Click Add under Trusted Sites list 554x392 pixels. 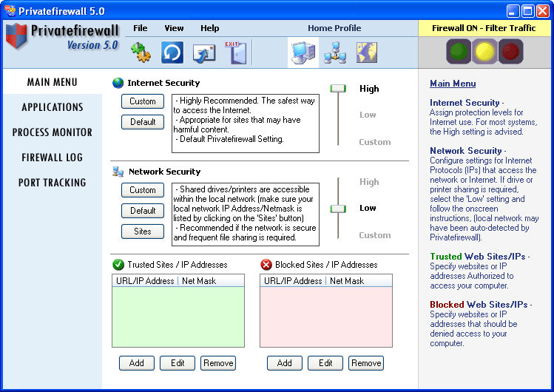click(x=136, y=363)
